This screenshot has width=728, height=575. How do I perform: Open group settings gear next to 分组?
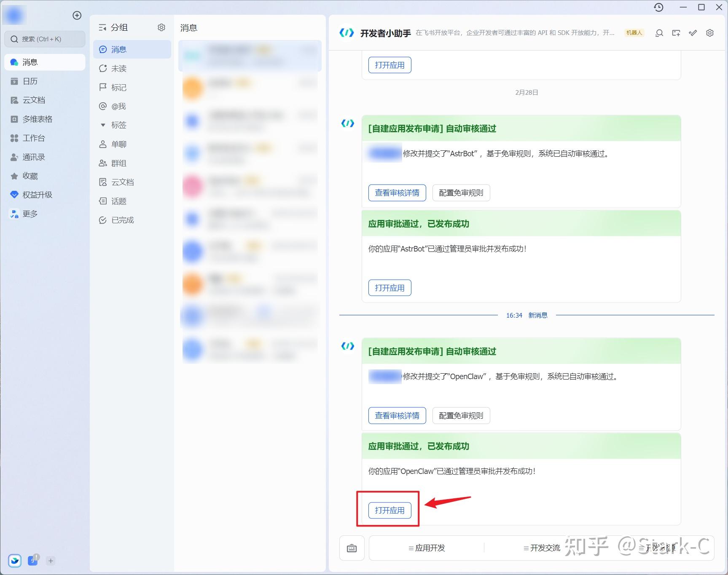[x=161, y=28]
